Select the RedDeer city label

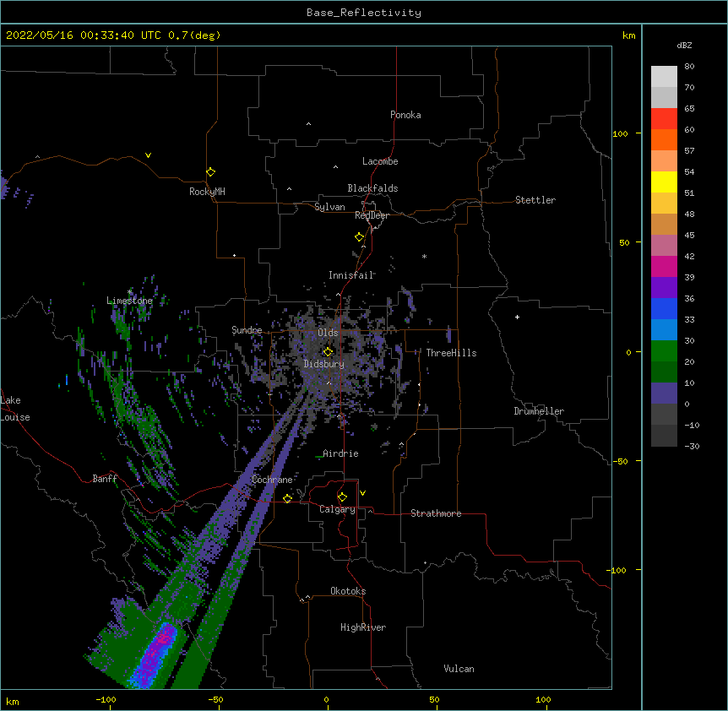(x=372, y=215)
